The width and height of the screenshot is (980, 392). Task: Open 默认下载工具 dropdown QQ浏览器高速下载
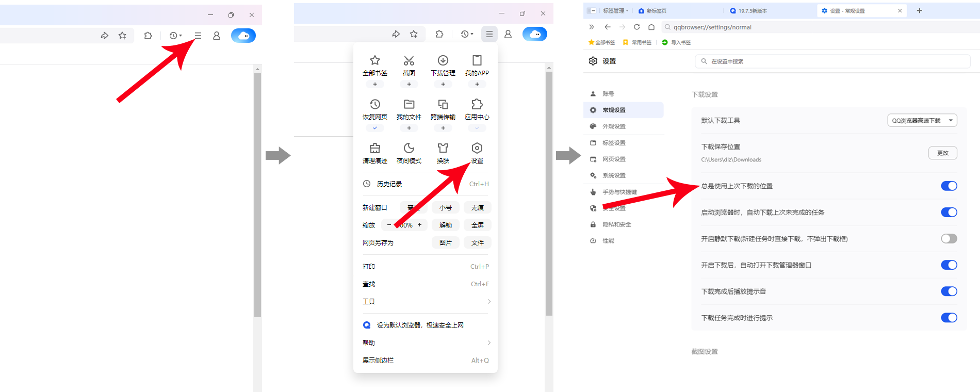(922, 120)
